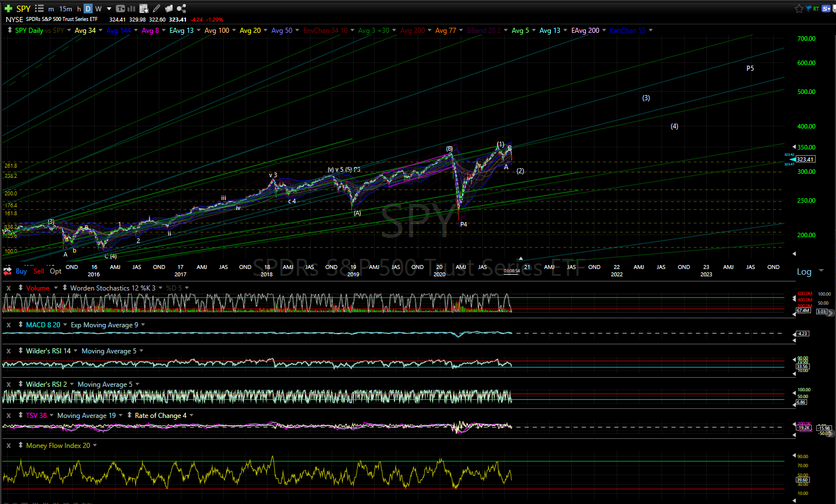Click the share chart icon
Image resolution: width=836 pixels, height=504 pixels.
[181, 8]
